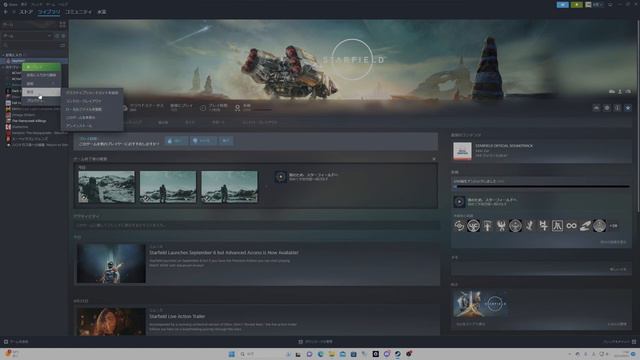640x360 pixels.
Task: Show the +38 remaining locked achievements
Action: point(613,226)
